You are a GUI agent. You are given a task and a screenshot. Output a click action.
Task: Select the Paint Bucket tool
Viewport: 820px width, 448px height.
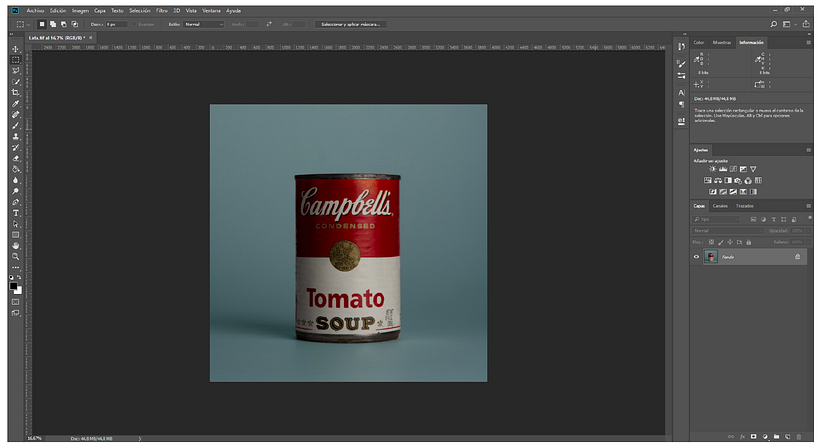[x=16, y=169]
